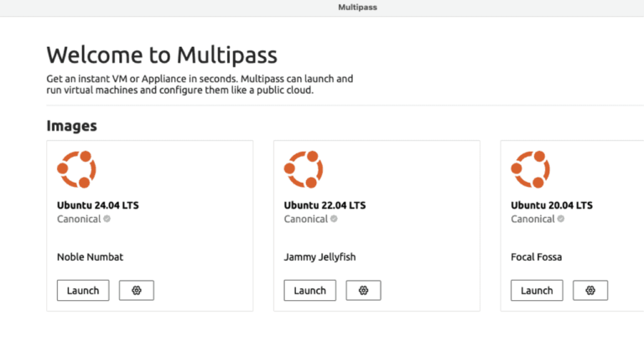Click the Ubuntu logo on Focal Fossa card
The width and height of the screenshot is (644, 362).
tap(531, 169)
